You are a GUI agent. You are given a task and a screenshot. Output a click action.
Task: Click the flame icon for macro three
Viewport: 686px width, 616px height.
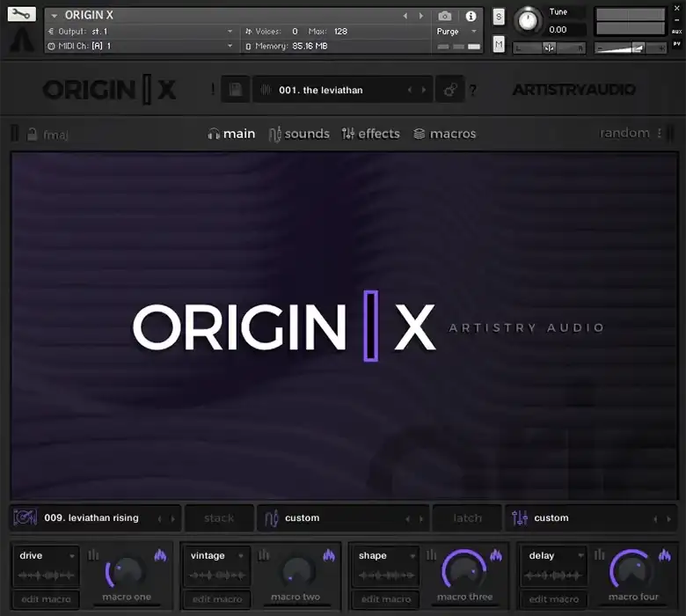496,555
